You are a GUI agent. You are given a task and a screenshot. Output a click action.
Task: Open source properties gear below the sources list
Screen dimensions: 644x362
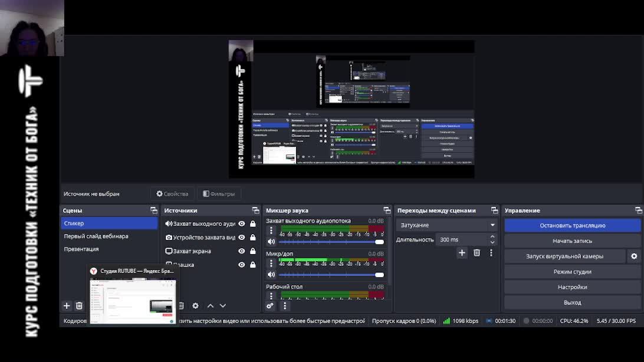pyautogui.click(x=196, y=306)
